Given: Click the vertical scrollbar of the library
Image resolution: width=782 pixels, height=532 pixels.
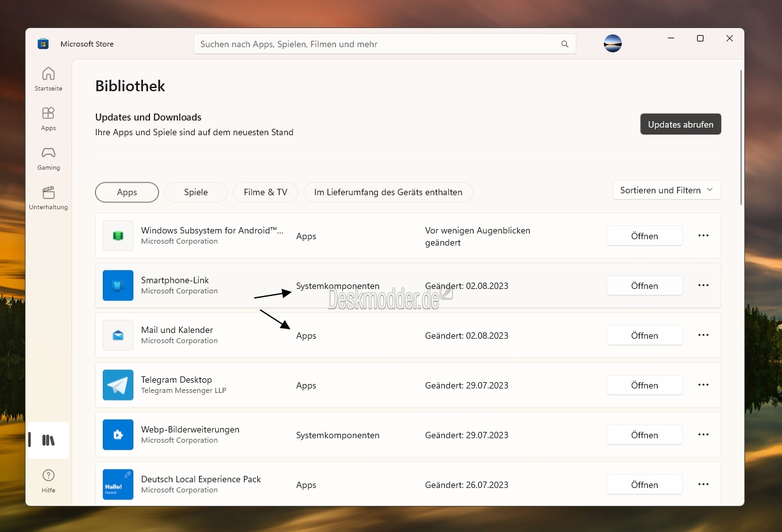Looking at the screenshot, I should (741, 137).
